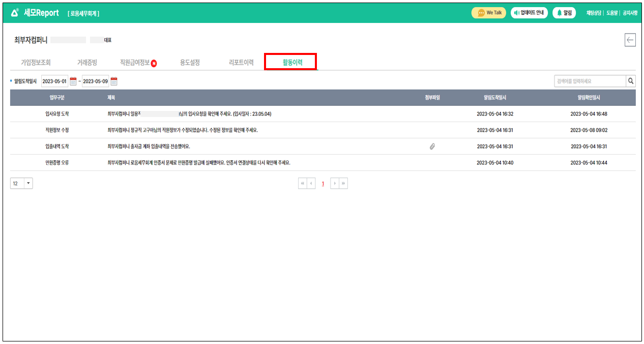
Task: Switch to the 가입정보조회 tab
Action: pyautogui.click(x=36, y=63)
